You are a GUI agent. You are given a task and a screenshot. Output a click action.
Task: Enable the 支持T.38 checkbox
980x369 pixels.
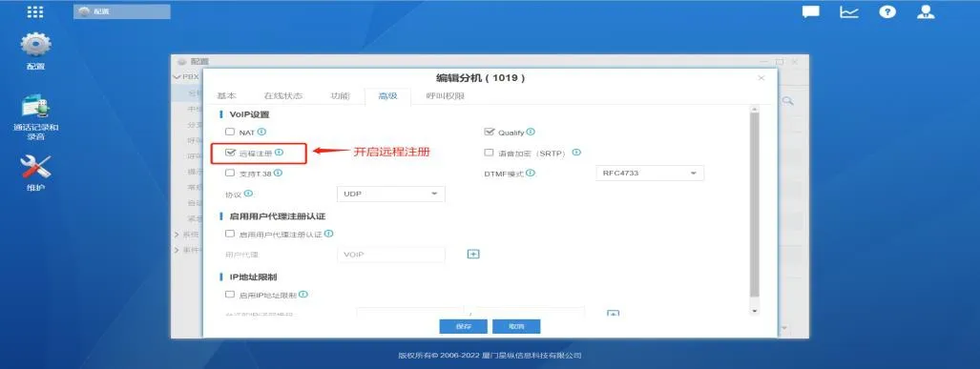pyautogui.click(x=230, y=173)
